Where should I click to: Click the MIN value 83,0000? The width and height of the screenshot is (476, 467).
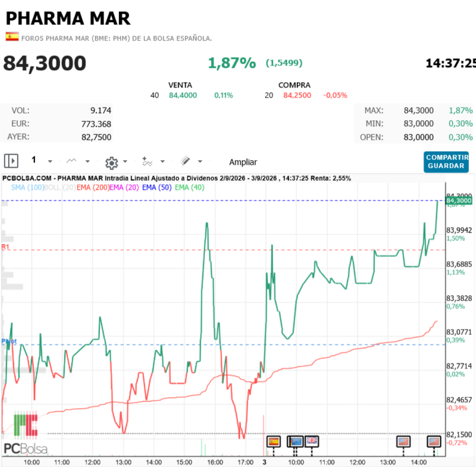pyautogui.click(x=419, y=124)
